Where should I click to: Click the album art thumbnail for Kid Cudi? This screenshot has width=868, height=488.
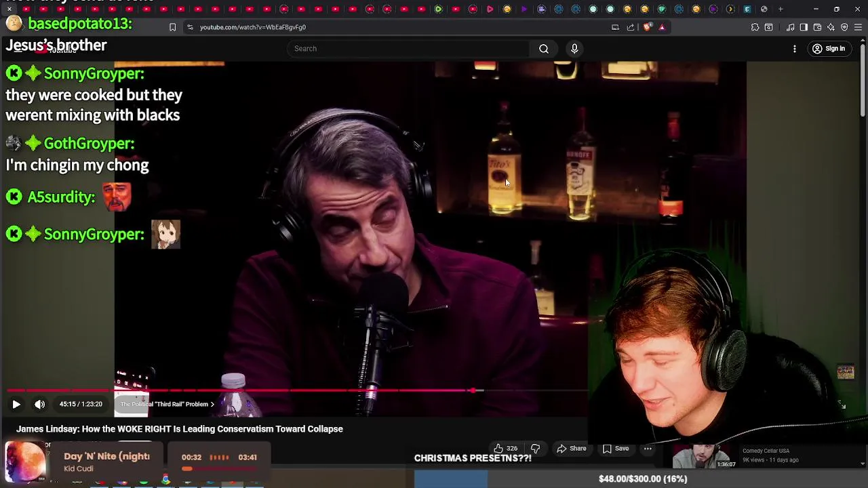pos(26,461)
